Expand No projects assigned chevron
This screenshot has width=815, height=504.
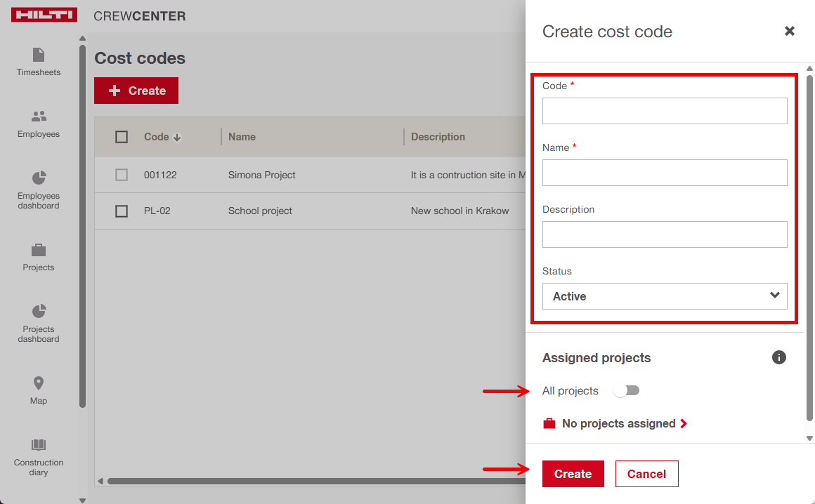point(684,424)
